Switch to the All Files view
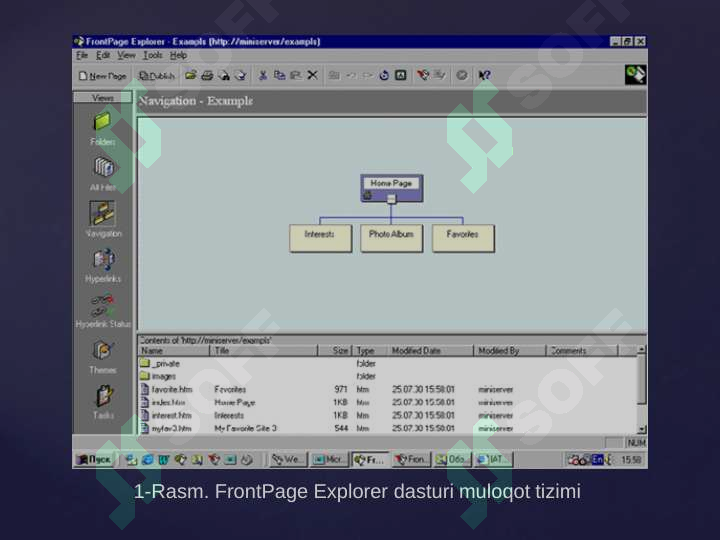This screenshot has width=720, height=540. [x=103, y=174]
